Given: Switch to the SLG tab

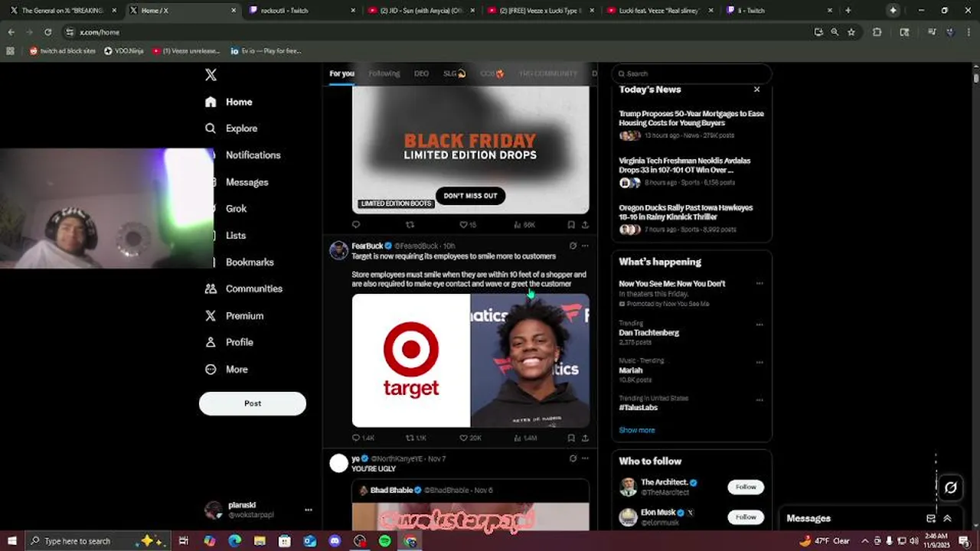Looking at the screenshot, I should pos(454,73).
